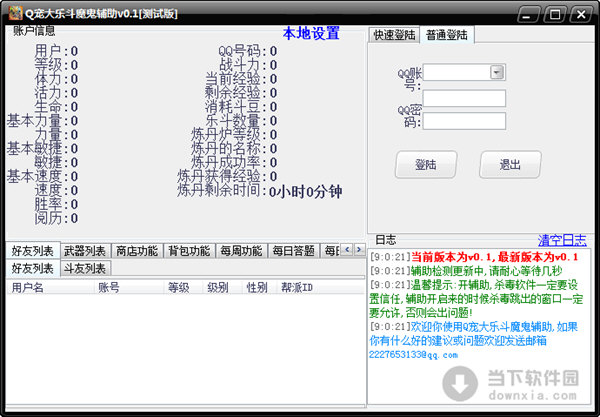This screenshot has width=600, height=417.
Task: Open the 每日答题 tab
Action: point(293,251)
